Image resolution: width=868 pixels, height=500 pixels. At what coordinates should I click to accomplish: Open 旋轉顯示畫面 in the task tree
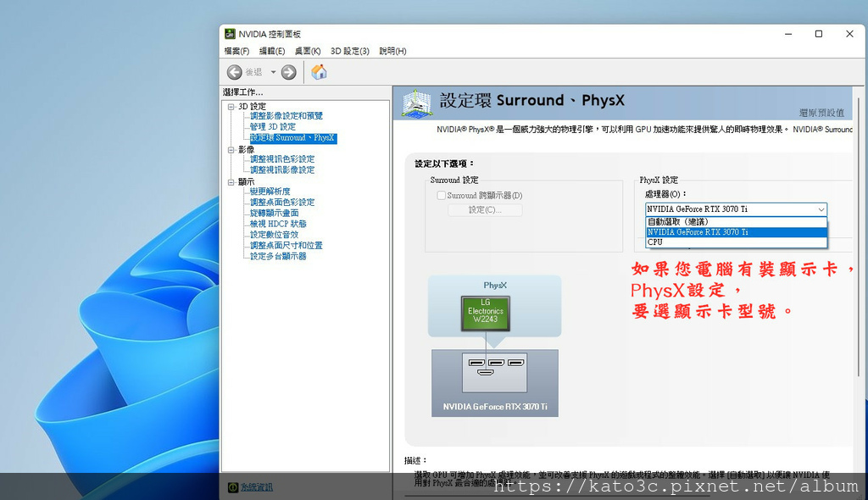click(x=275, y=214)
